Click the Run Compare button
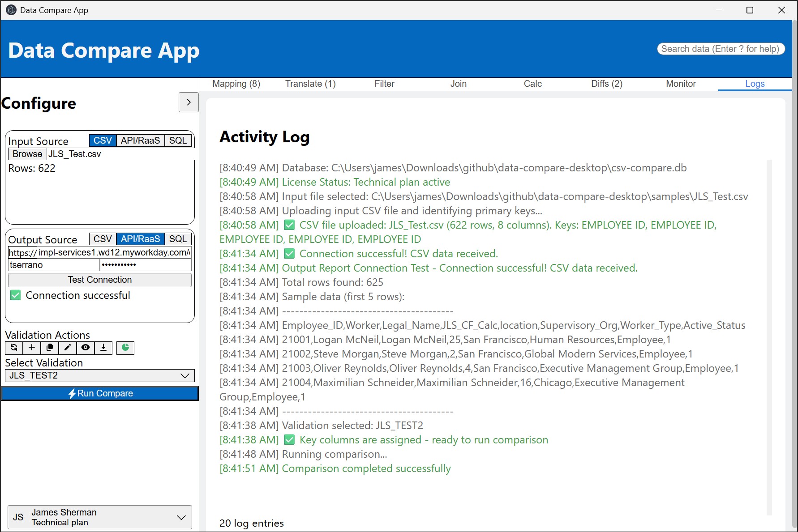The width and height of the screenshot is (798, 532). coord(99,393)
